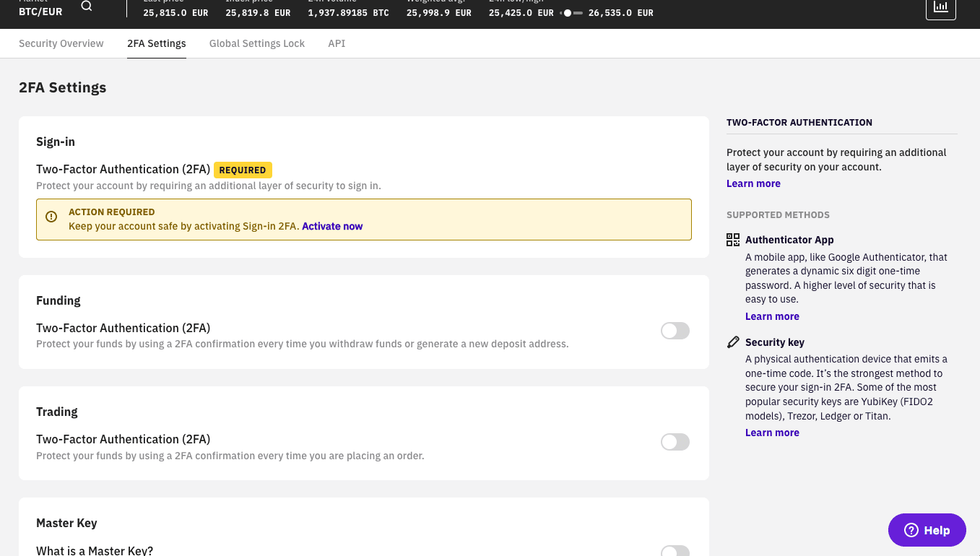Image resolution: width=980 pixels, height=556 pixels.
Task: Click the Authenticator App QR code icon
Action: pyautogui.click(x=733, y=240)
